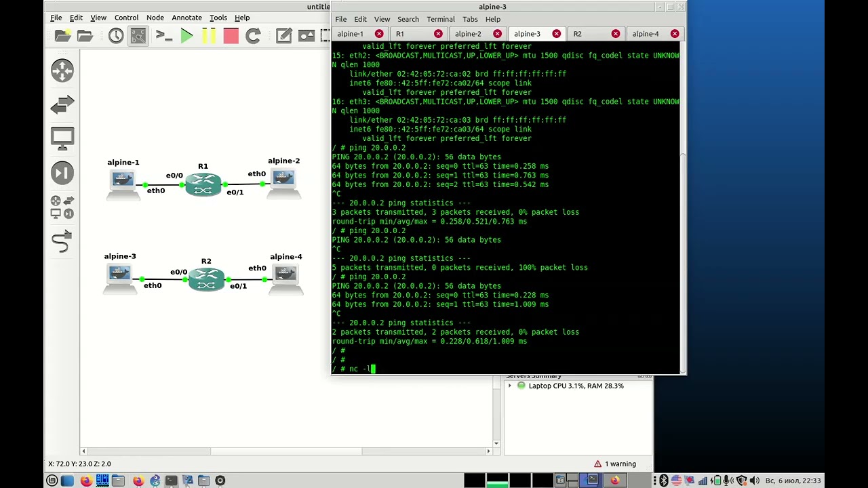Open terminal window View menu
The width and height of the screenshot is (868, 488).
(x=382, y=19)
